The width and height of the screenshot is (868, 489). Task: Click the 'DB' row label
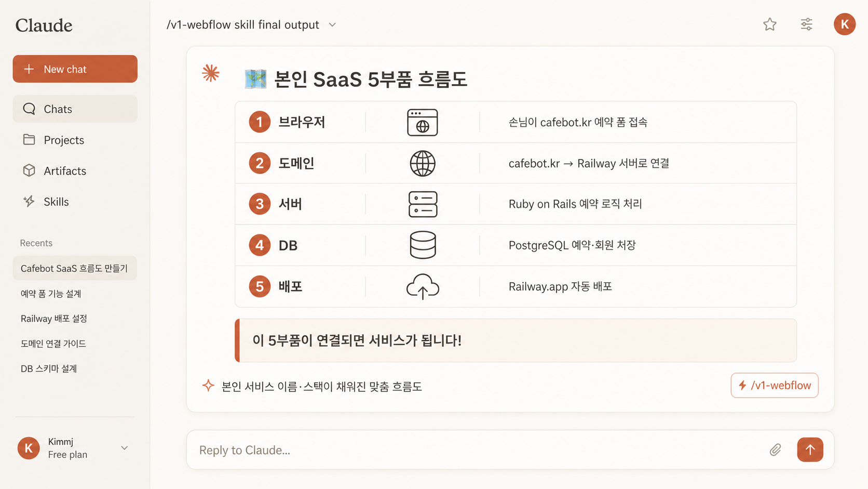point(288,245)
